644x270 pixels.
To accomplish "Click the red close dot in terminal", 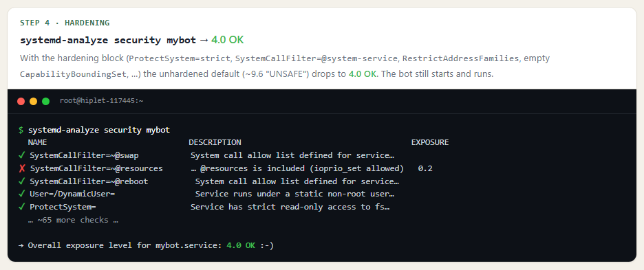I will click(21, 102).
